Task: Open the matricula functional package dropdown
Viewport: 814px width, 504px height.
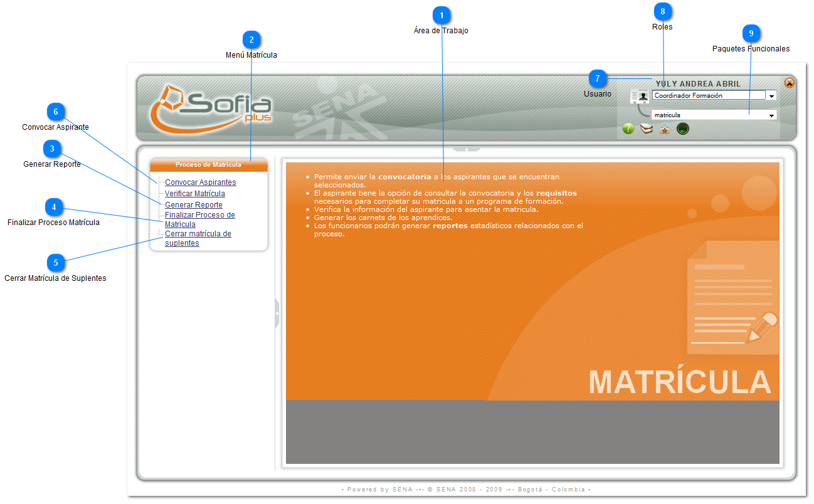Action: coord(714,115)
